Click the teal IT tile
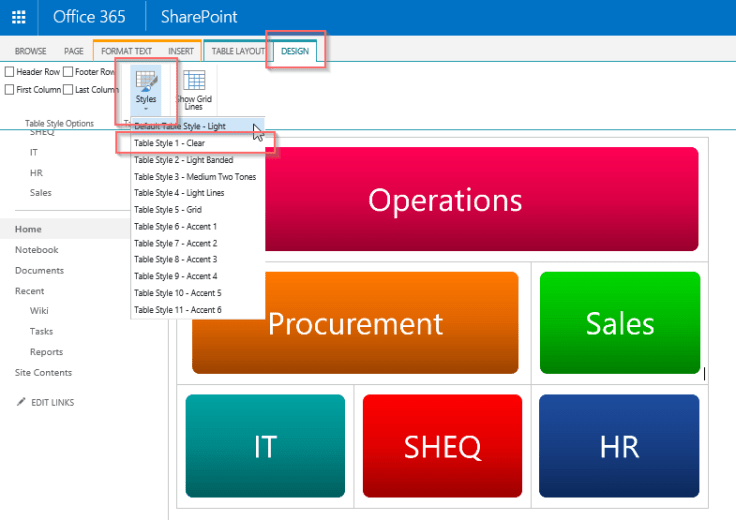 pyautogui.click(x=265, y=445)
